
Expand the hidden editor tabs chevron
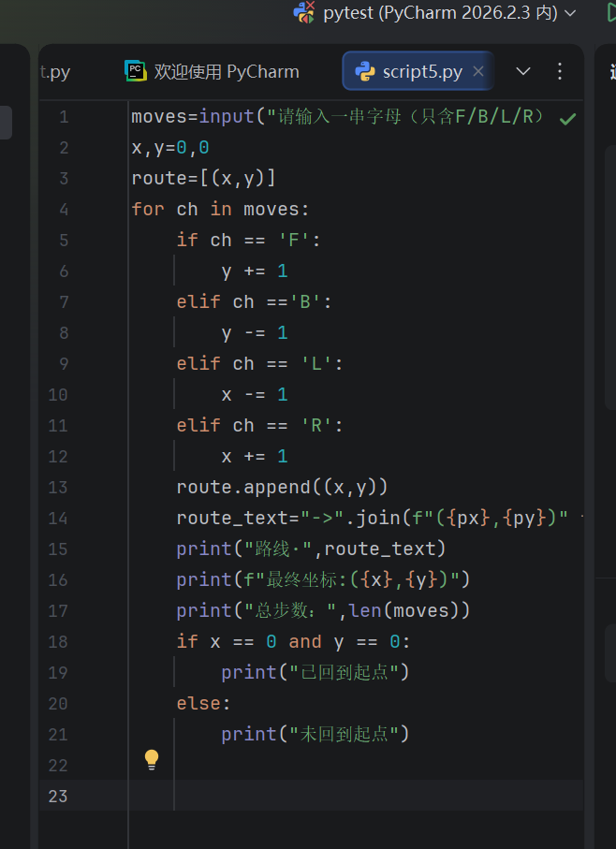(523, 71)
